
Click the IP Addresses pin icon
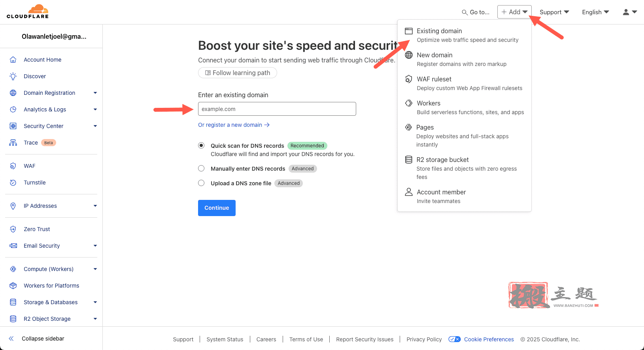pos(13,206)
